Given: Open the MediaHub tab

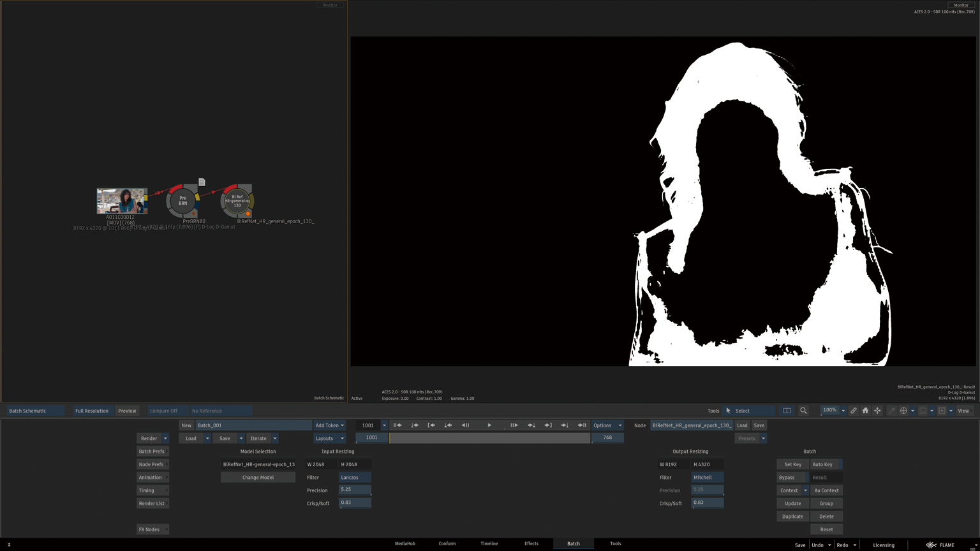Looking at the screenshot, I should point(405,543).
